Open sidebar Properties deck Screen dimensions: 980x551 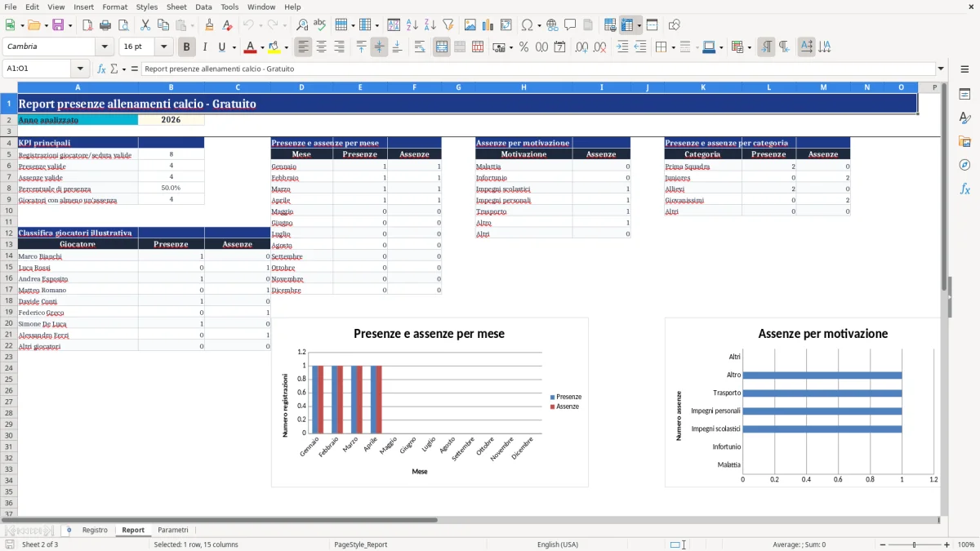point(964,95)
